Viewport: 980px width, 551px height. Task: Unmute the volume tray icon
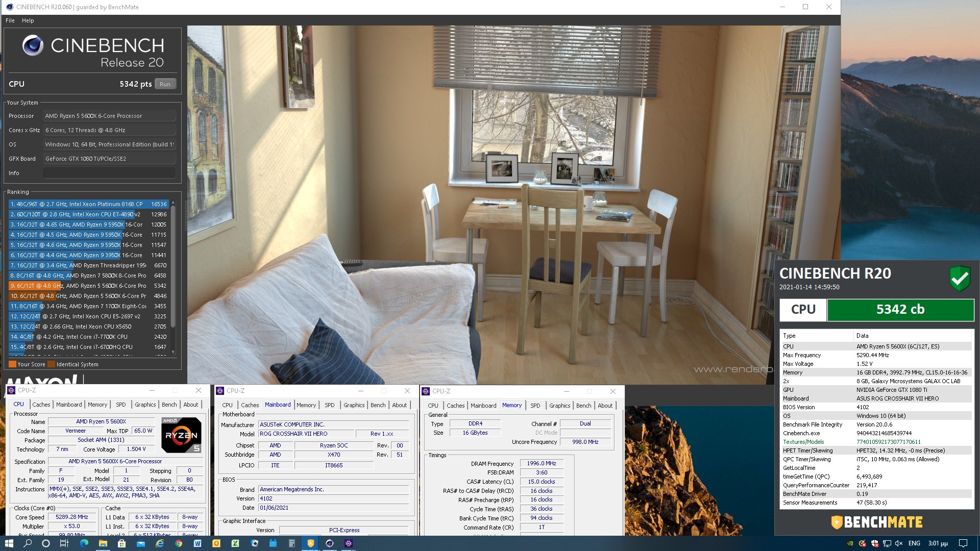click(x=899, y=543)
